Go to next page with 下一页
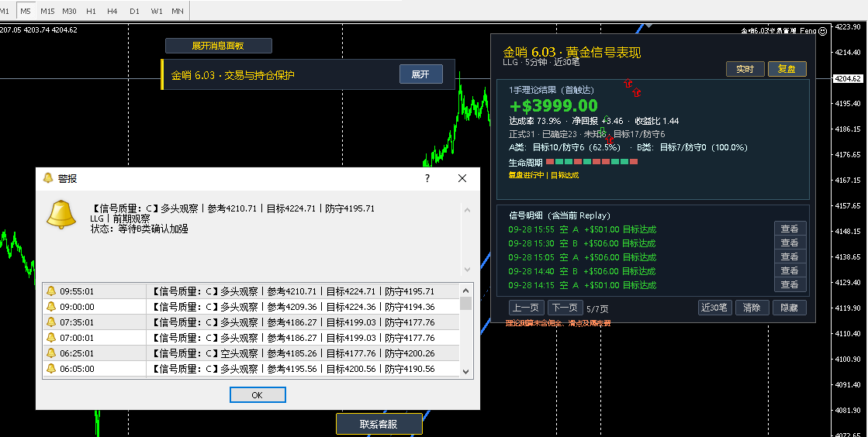The image size is (868, 437). [565, 308]
